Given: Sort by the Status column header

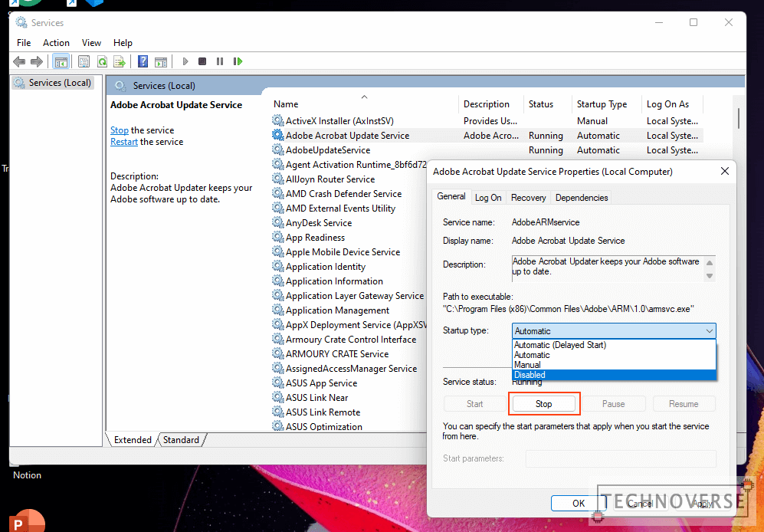Looking at the screenshot, I should 547,103.
